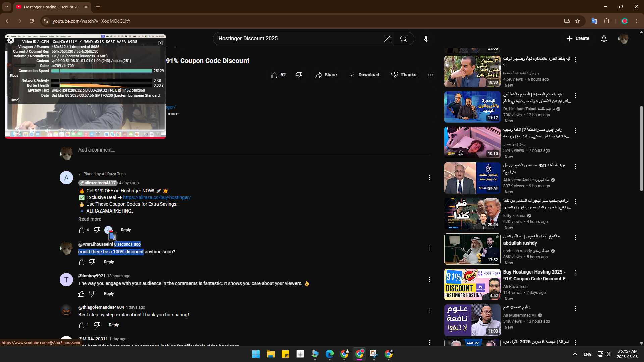Open a new browser tab
The image size is (644, 362).
[98, 7]
